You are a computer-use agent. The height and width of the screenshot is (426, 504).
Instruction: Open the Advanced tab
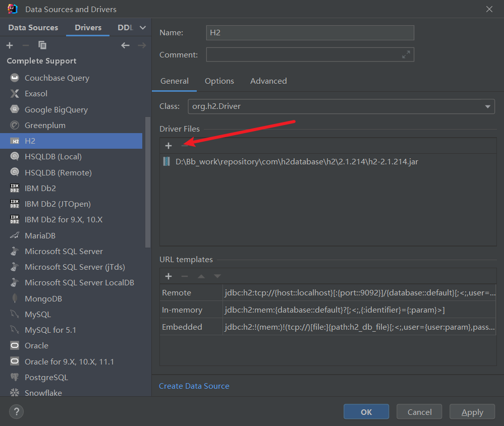tap(268, 81)
